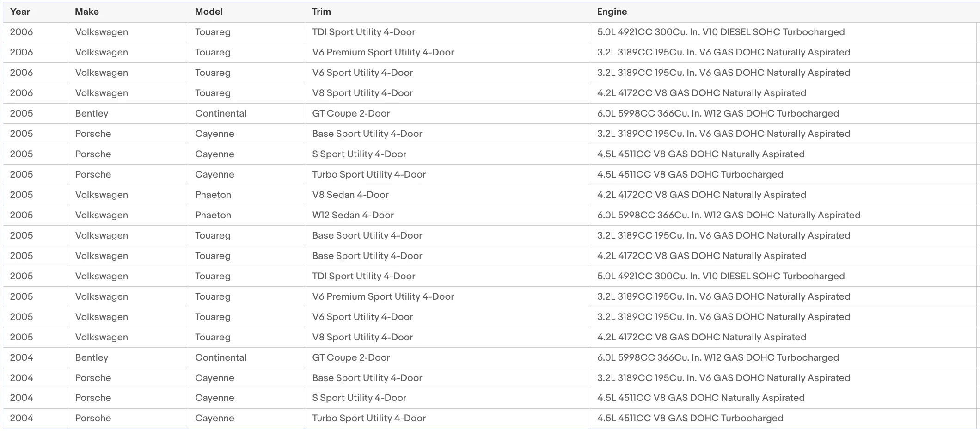Click the year 2004 in the Bentley row
The height and width of the screenshot is (431, 980).
pos(21,357)
